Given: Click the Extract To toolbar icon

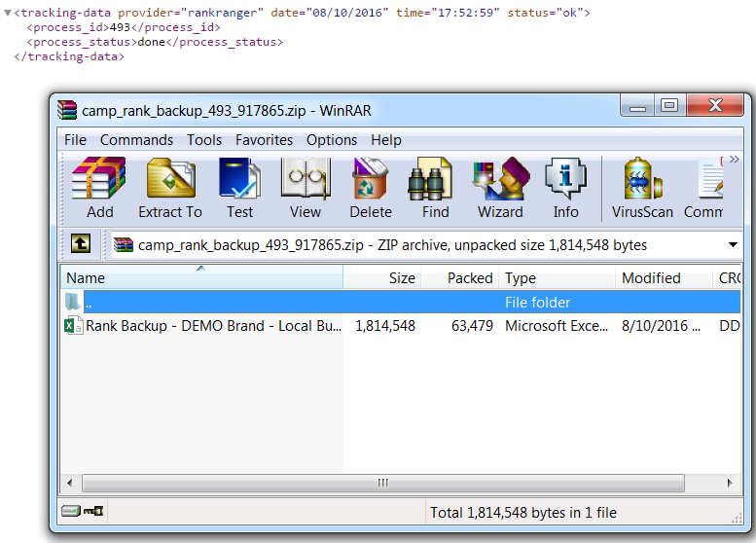Looking at the screenshot, I should [170, 189].
